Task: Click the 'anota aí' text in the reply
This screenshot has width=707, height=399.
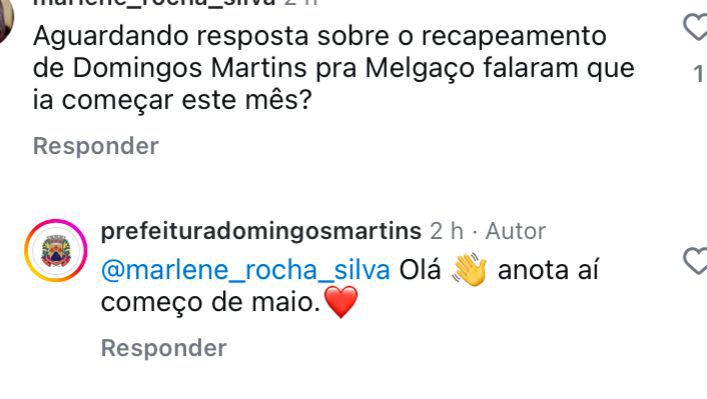Action: click(548, 270)
